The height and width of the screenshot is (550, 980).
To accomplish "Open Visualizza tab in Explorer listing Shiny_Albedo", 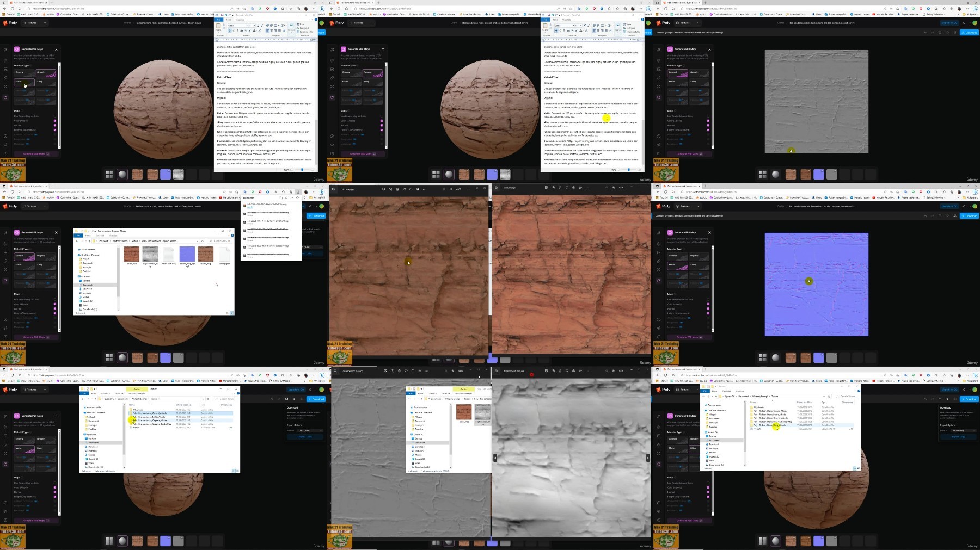I will click(x=740, y=391).
